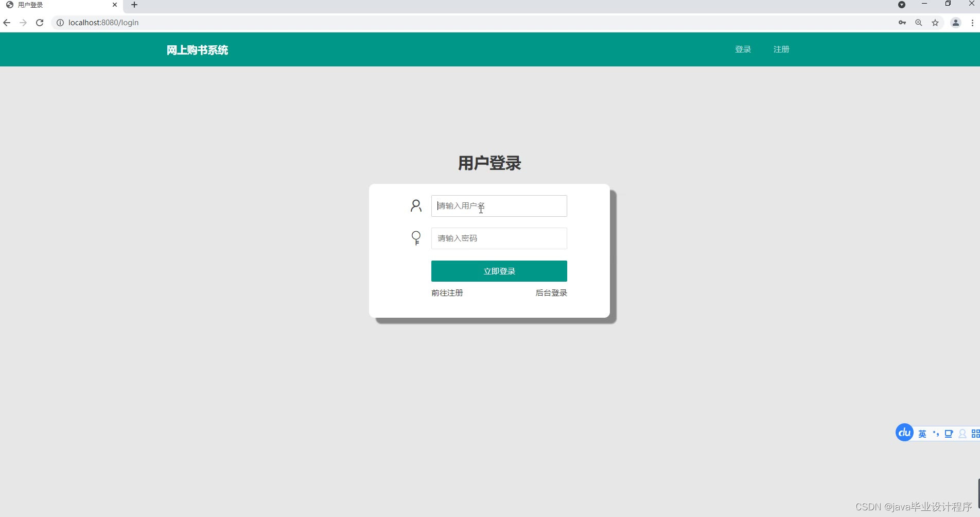Bookmark this page with the star icon
980x517 pixels.
click(935, 23)
